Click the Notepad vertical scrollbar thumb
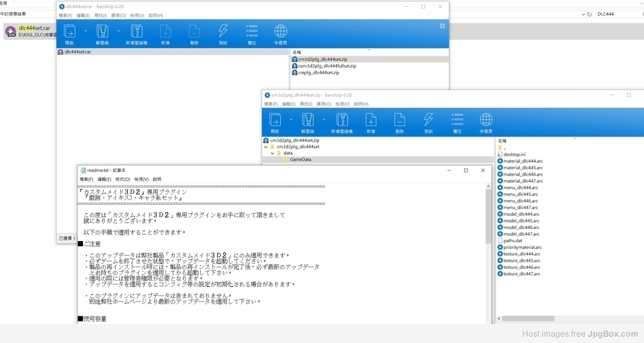Image resolution: width=644 pixels, height=343 pixels. [488, 216]
